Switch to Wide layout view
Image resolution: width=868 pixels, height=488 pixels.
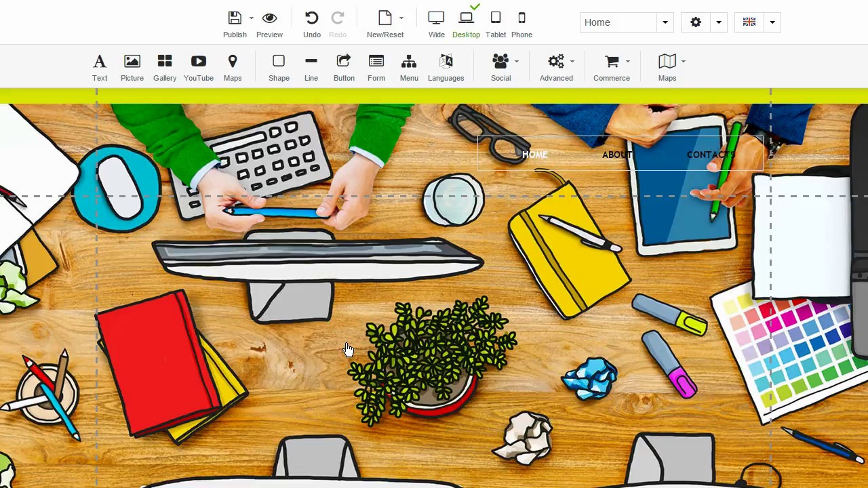pos(437,24)
